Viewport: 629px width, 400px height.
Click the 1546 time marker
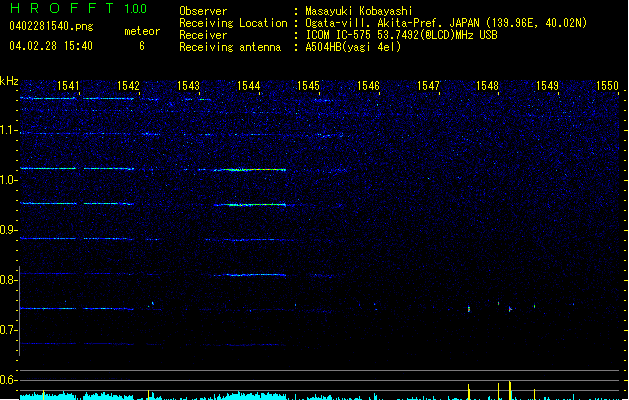tap(368, 86)
